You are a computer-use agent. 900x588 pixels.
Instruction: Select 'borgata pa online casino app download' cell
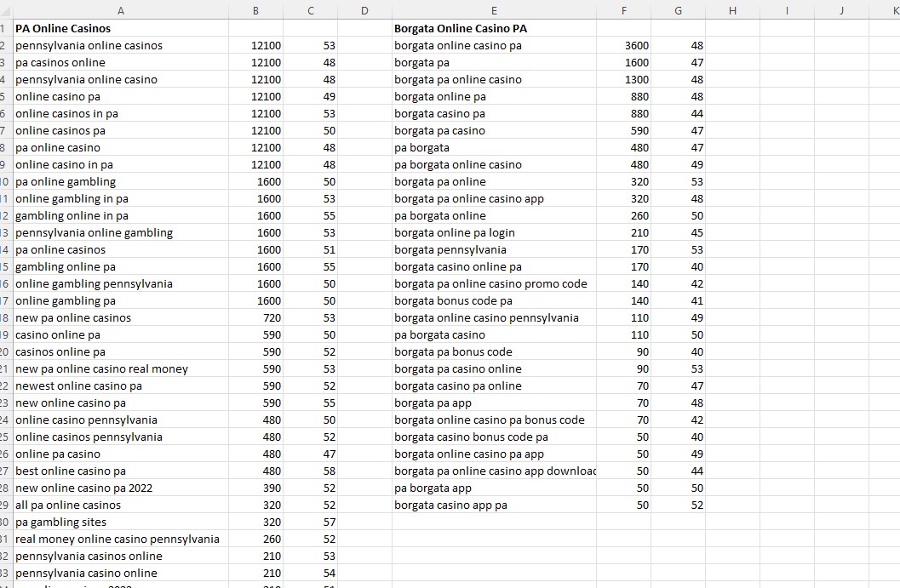coord(494,471)
